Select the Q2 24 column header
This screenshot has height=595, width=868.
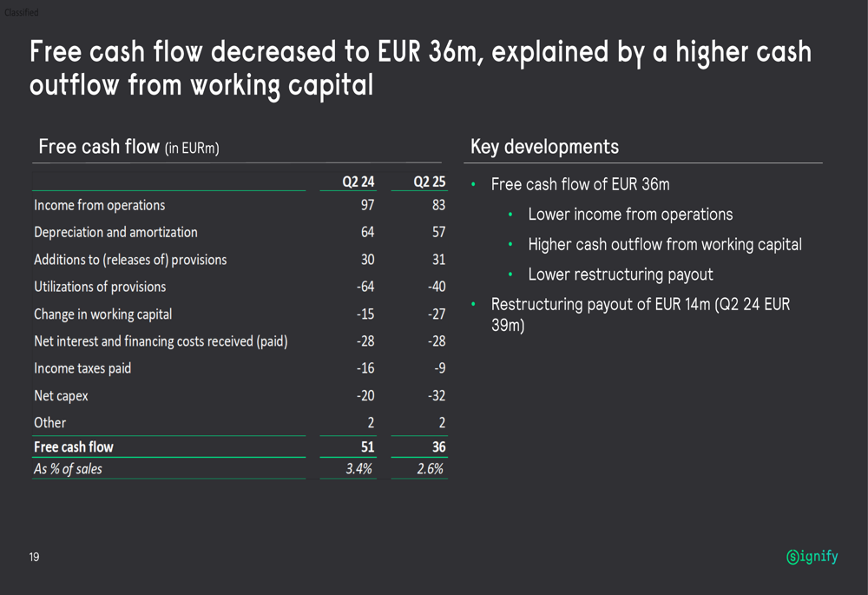point(358,182)
